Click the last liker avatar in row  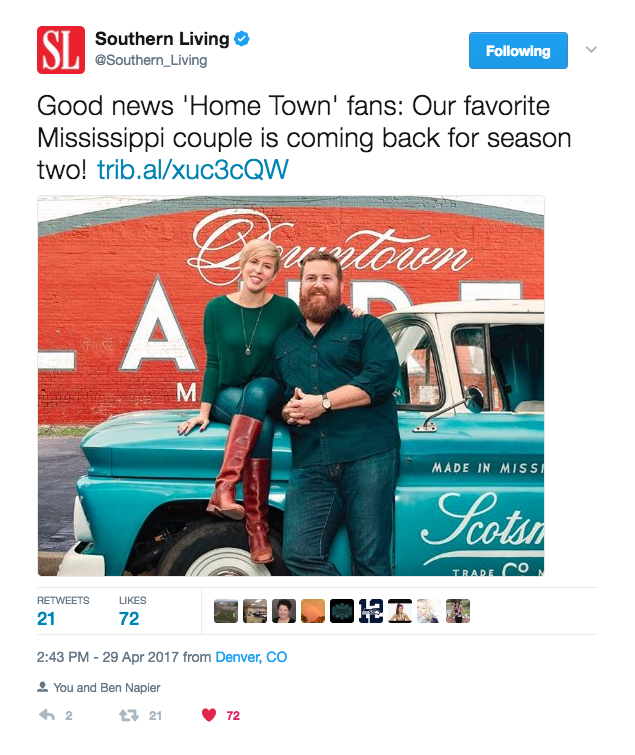click(458, 611)
